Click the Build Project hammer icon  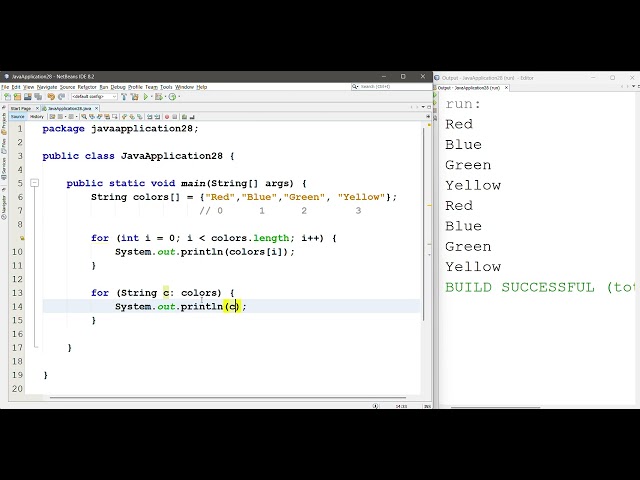(124, 97)
